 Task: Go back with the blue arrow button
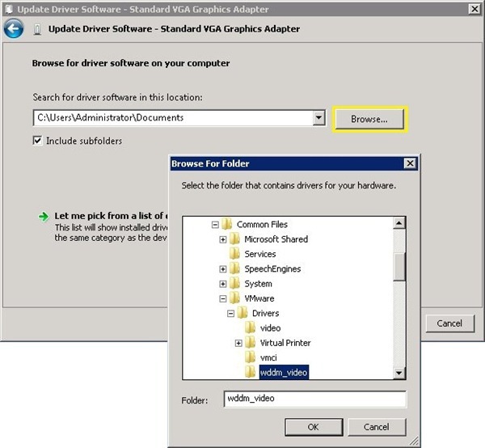(x=14, y=28)
